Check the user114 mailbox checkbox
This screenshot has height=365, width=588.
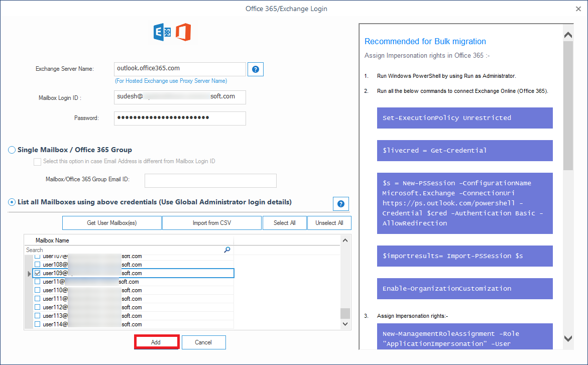(37, 324)
